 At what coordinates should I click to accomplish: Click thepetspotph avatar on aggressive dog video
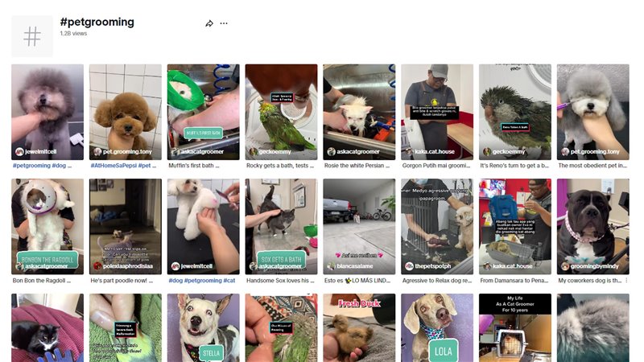[409, 266]
